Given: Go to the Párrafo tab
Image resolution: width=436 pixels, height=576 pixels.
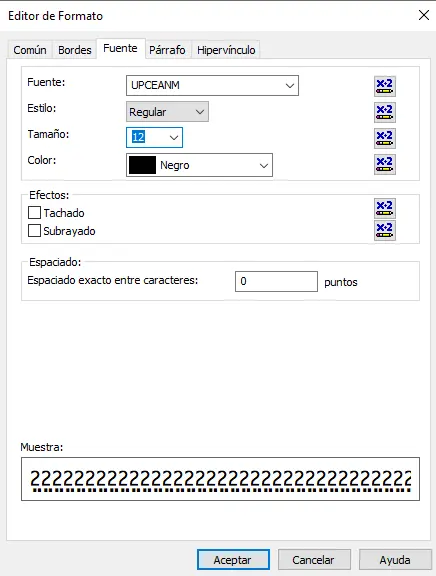Looking at the screenshot, I should click(167, 50).
